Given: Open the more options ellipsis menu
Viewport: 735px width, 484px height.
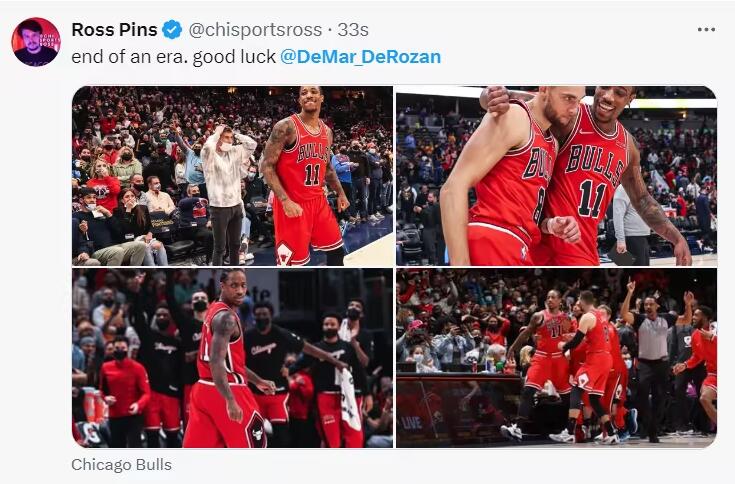Looking at the screenshot, I should click(706, 30).
